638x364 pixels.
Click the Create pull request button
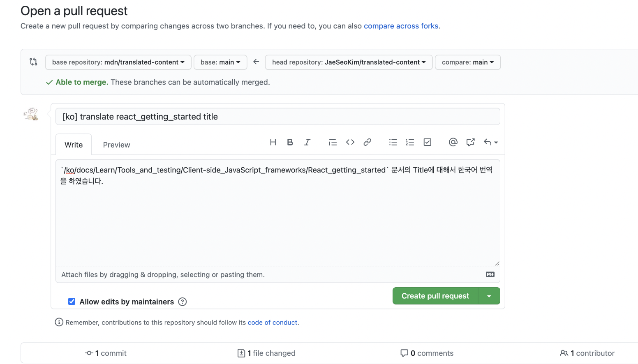[x=435, y=296]
